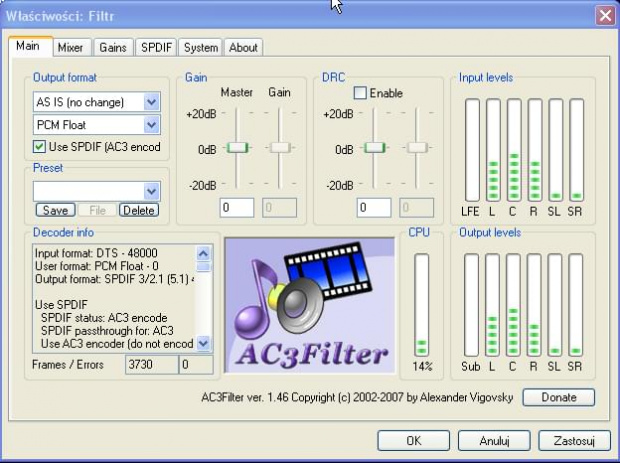Click the decoder info scroll up arrow
The image size is (620, 463).
(x=204, y=251)
